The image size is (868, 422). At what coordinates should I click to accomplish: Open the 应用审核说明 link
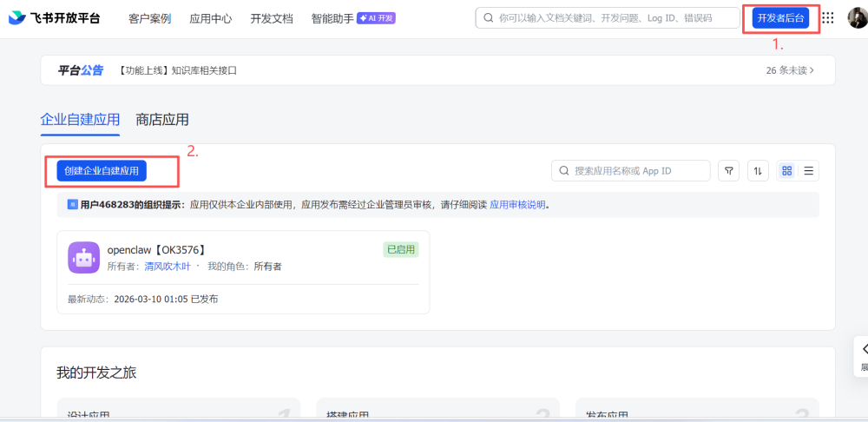click(517, 205)
